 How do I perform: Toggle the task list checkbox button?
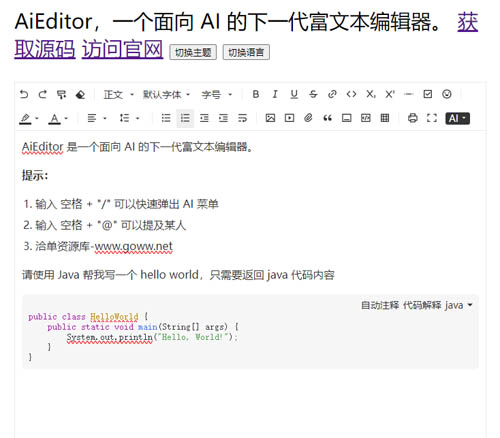point(428,94)
